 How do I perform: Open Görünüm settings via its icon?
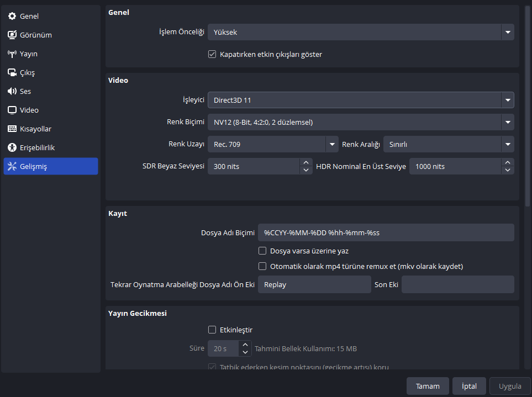click(12, 35)
